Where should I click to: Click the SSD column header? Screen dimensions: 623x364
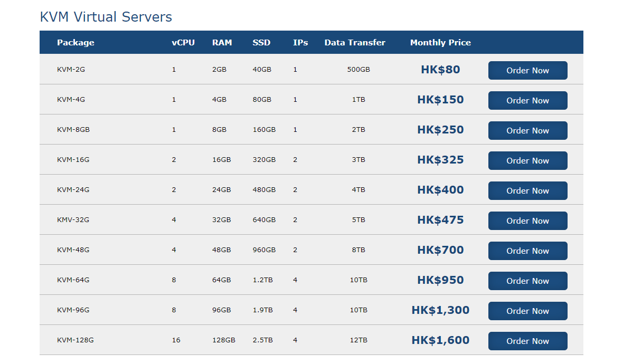point(261,43)
